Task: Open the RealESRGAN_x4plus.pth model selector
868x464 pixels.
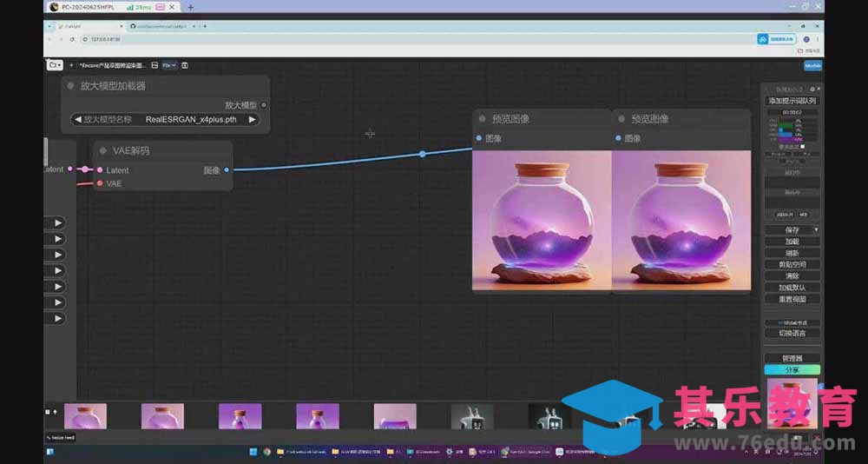Action: 165,119
